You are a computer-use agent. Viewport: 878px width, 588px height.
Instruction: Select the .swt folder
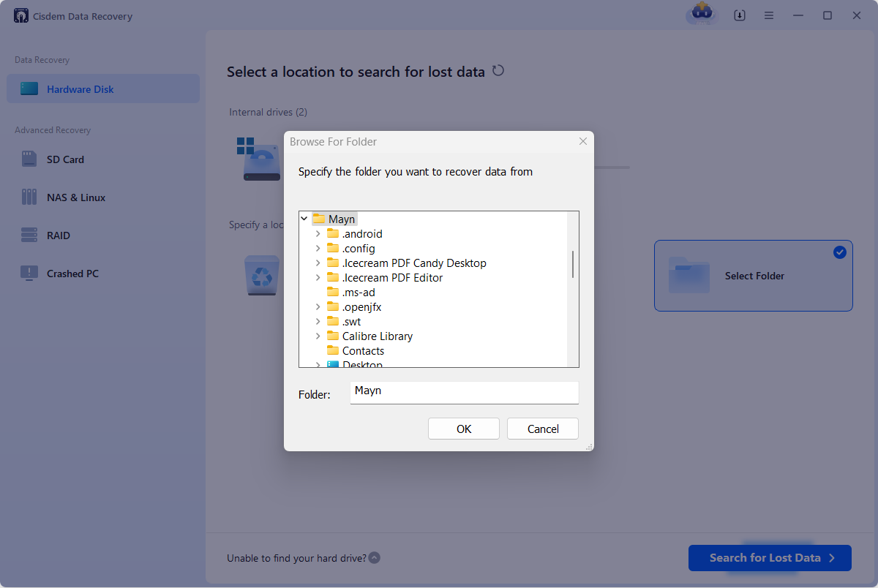click(x=351, y=321)
